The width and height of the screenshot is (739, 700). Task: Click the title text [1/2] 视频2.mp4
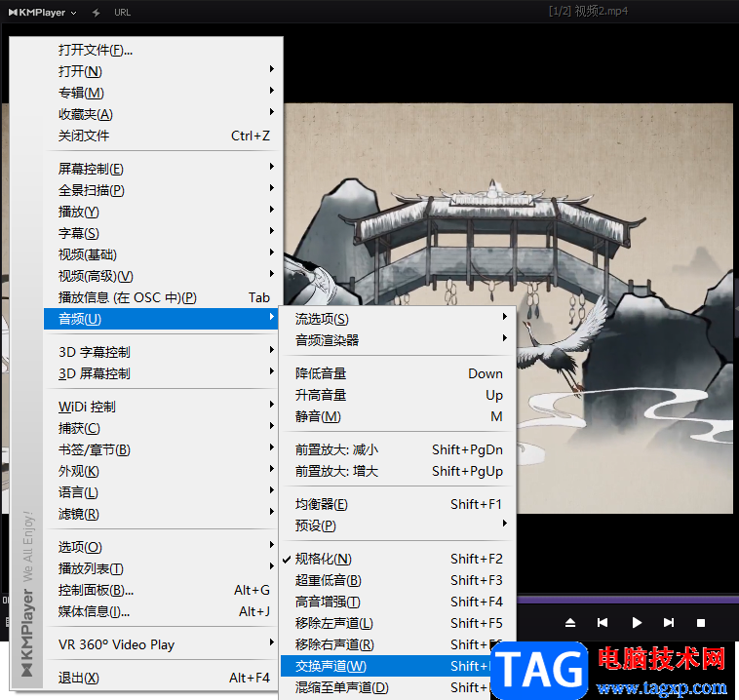tap(588, 12)
